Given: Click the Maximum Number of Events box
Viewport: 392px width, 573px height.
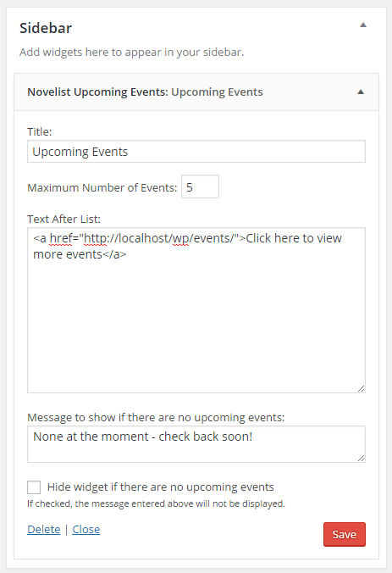Looking at the screenshot, I should pos(200,186).
